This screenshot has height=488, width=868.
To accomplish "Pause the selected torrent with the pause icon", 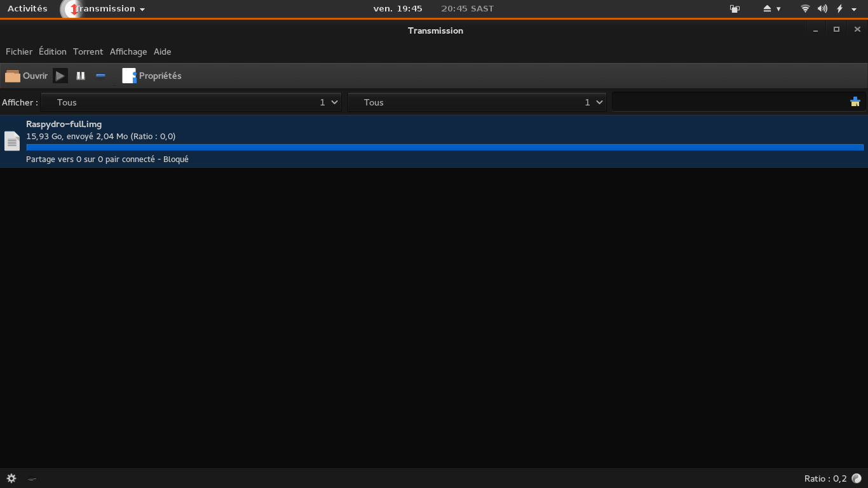I will click(81, 76).
